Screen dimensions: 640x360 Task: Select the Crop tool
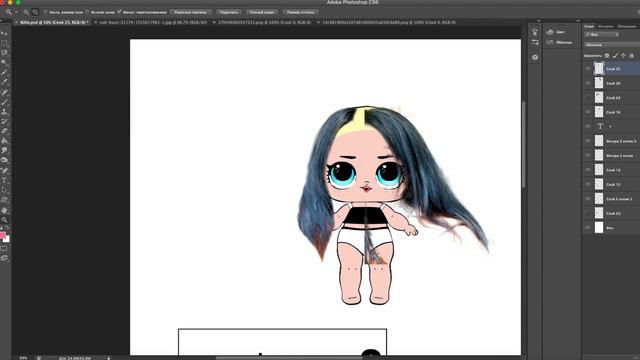(4, 72)
